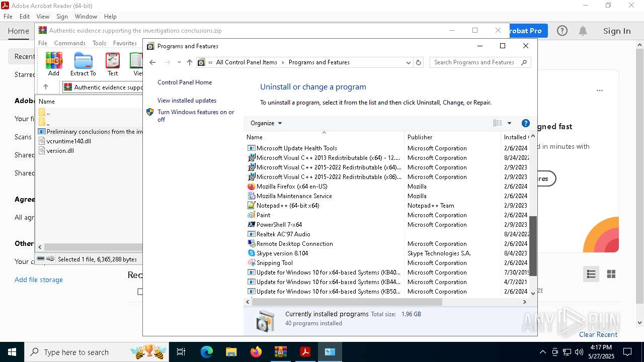Open WinRAR Commands menu

click(x=70, y=43)
